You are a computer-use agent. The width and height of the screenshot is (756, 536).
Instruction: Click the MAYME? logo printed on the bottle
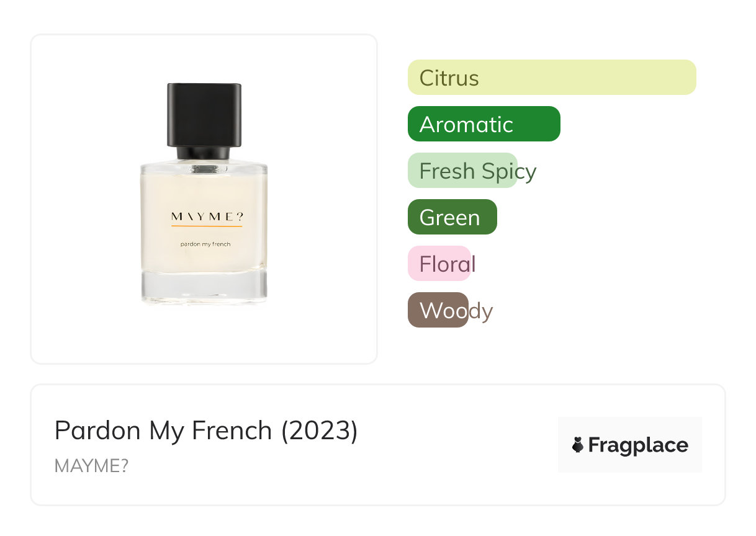click(206, 217)
